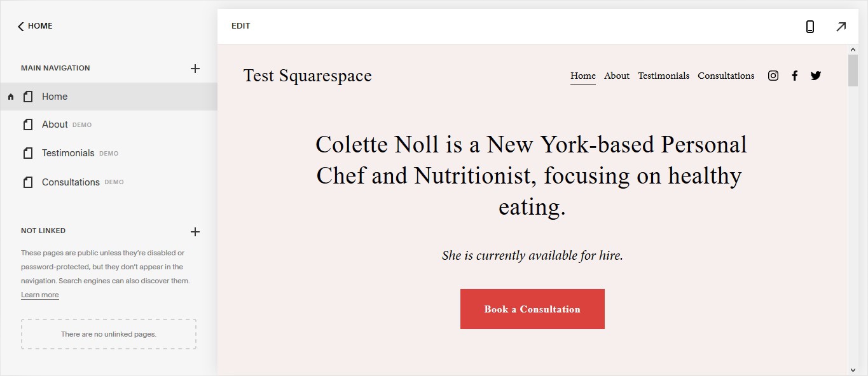Click the Book a Consultation button
The width and height of the screenshot is (868, 376).
click(532, 309)
